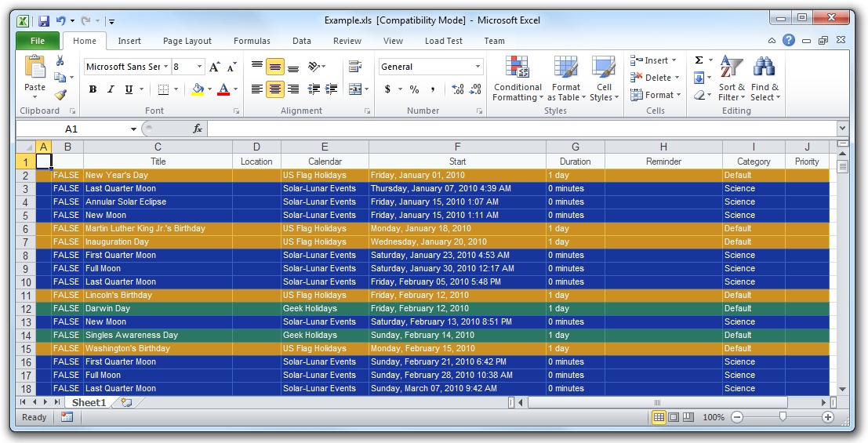Apply Percent Style format

coord(414,89)
